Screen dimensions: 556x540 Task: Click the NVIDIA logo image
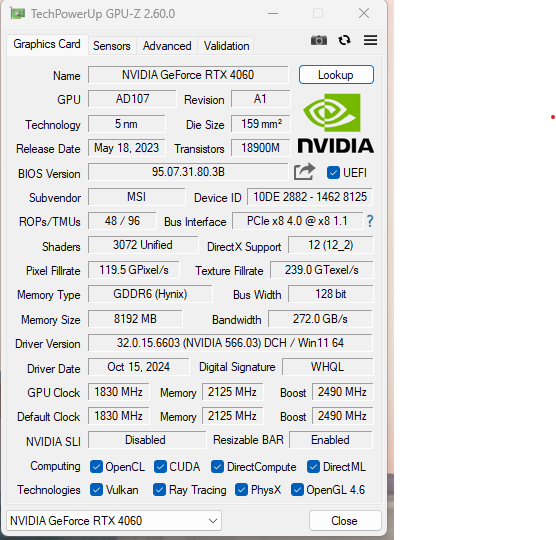(x=335, y=123)
